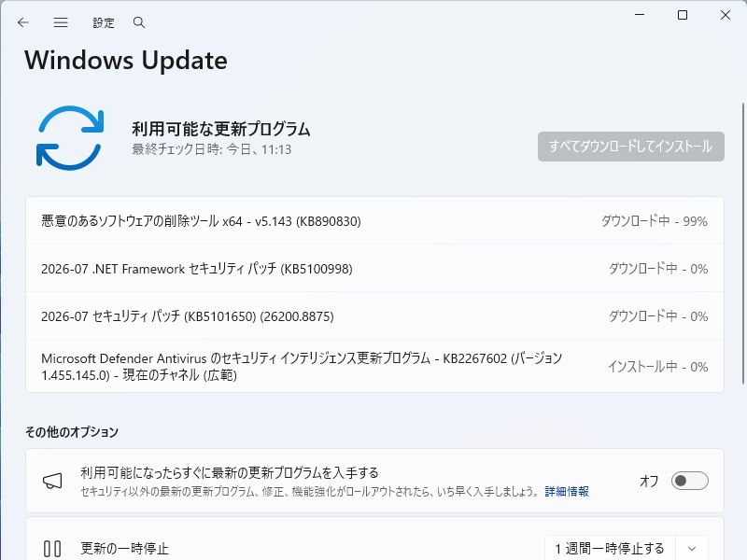Click the オフ toggle label
This screenshot has width=747, height=560.
pos(649,481)
